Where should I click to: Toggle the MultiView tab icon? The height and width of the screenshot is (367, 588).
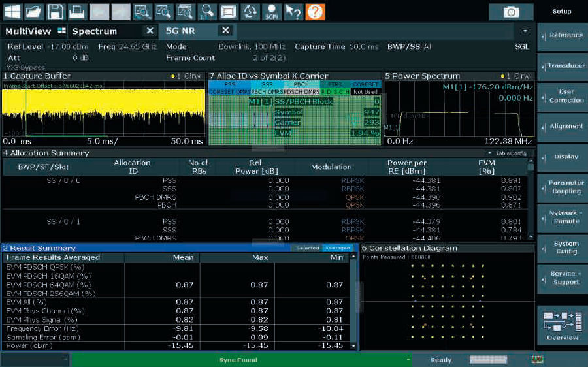click(62, 31)
